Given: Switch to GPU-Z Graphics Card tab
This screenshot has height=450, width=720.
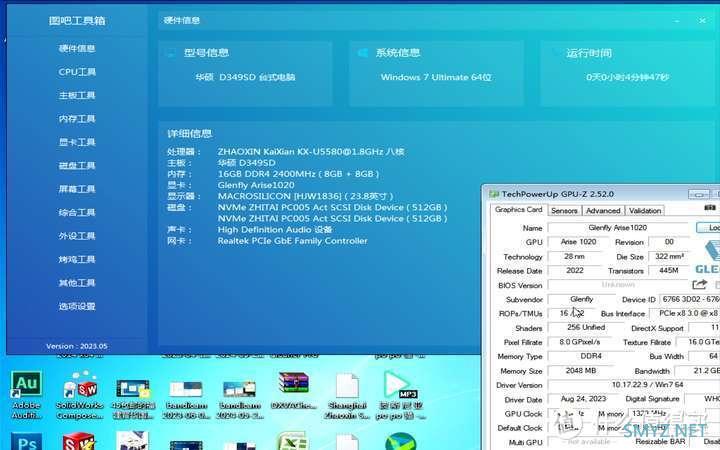Looking at the screenshot, I should pyautogui.click(x=518, y=209).
